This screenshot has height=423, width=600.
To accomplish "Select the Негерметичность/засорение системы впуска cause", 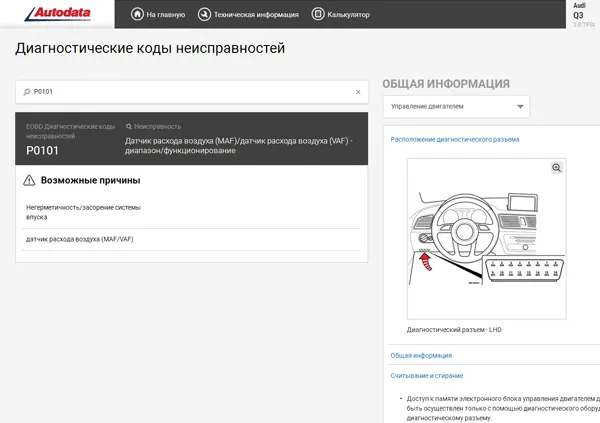I will (82, 212).
